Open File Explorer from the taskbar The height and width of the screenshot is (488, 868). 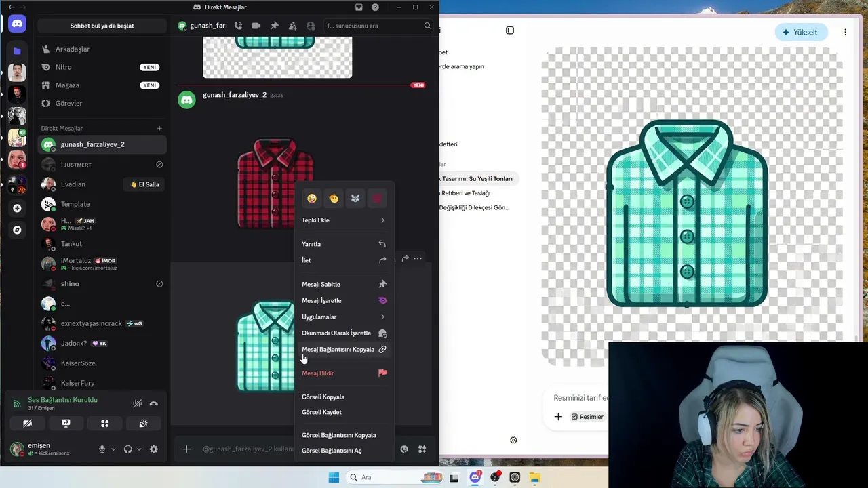534,477
